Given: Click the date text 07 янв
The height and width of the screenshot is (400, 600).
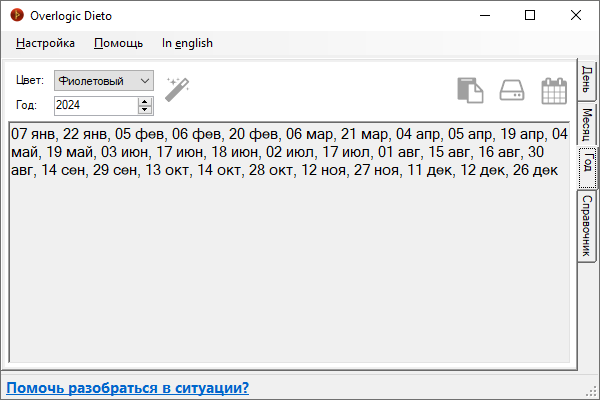Looking at the screenshot, I should pos(33,134).
